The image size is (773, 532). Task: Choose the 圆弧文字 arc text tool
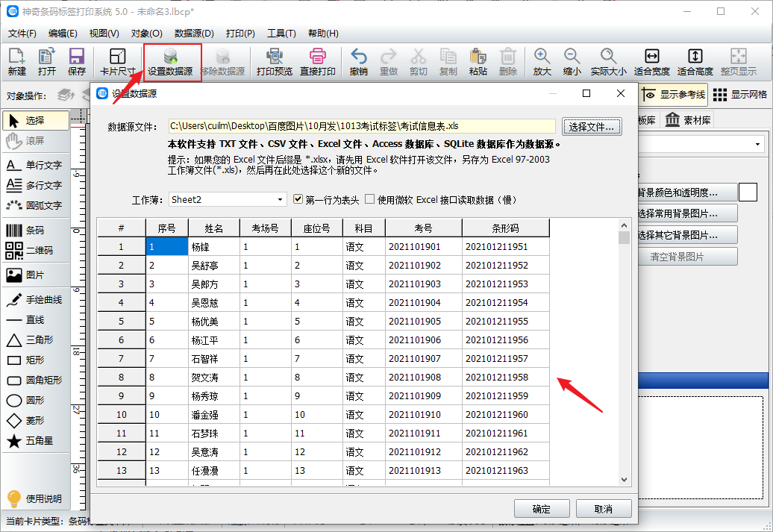(36, 205)
